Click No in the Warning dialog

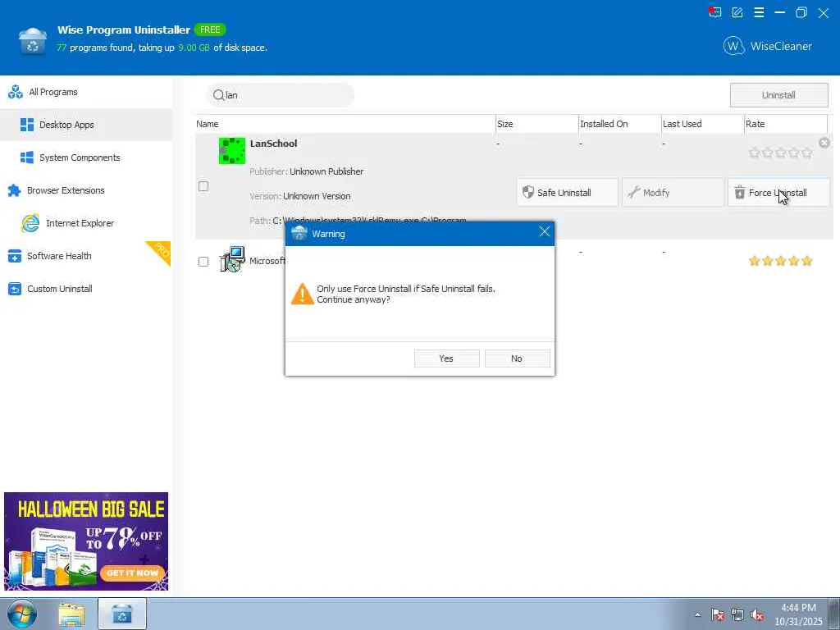pyautogui.click(x=517, y=358)
